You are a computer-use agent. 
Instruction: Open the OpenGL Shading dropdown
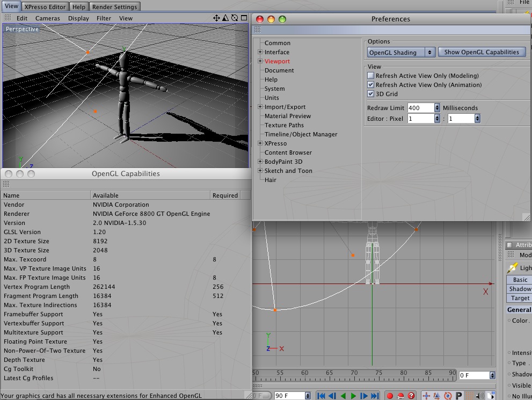point(401,52)
